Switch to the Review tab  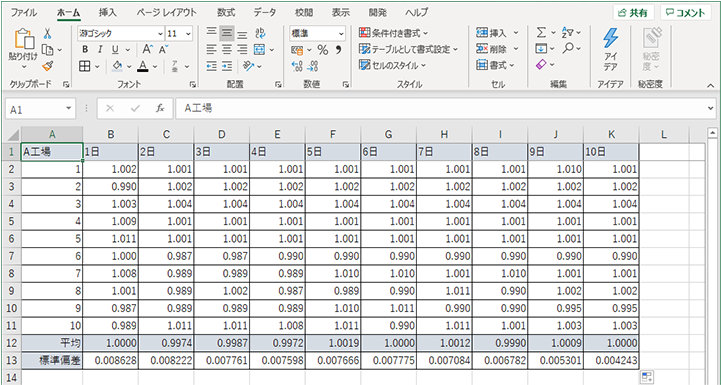(303, 12)
